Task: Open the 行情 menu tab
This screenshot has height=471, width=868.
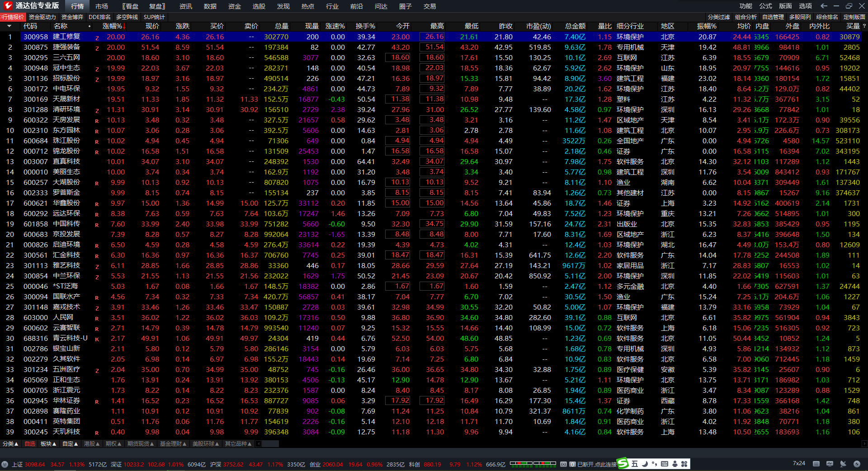Action: click(x=77, y=6)
